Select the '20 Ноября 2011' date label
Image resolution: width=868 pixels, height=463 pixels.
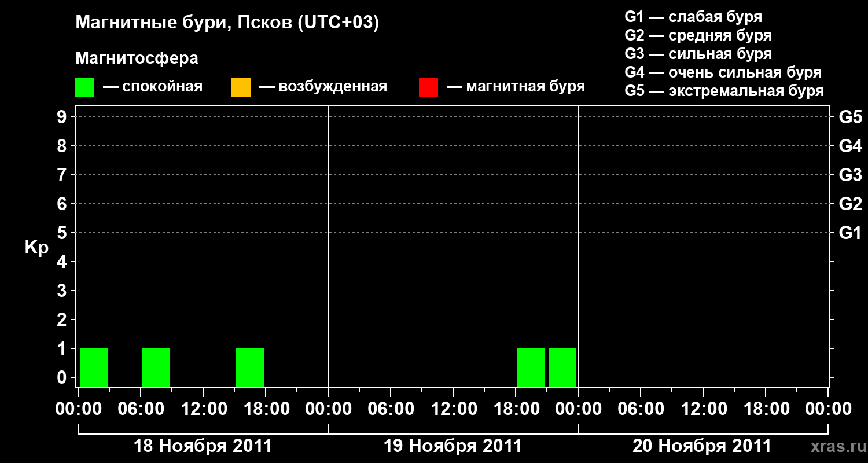pos(702,446)
